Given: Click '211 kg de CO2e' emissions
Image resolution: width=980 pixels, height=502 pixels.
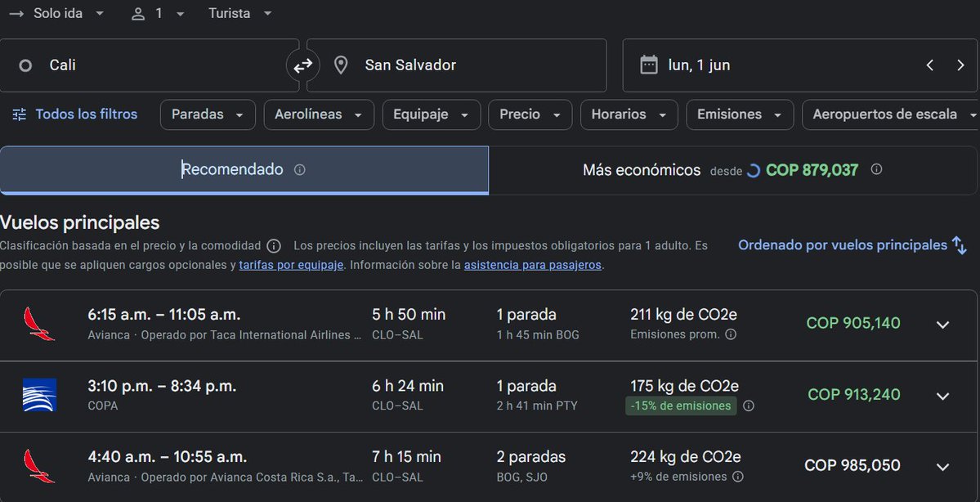Looking at the screenshot, I should point(684,315).
